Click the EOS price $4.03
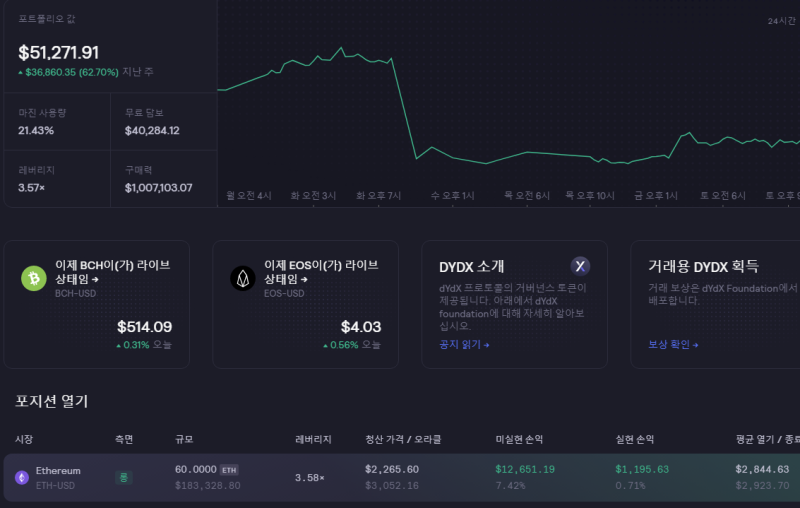The width and height of the screenshot is (800, 508). [x=361, y=326]
